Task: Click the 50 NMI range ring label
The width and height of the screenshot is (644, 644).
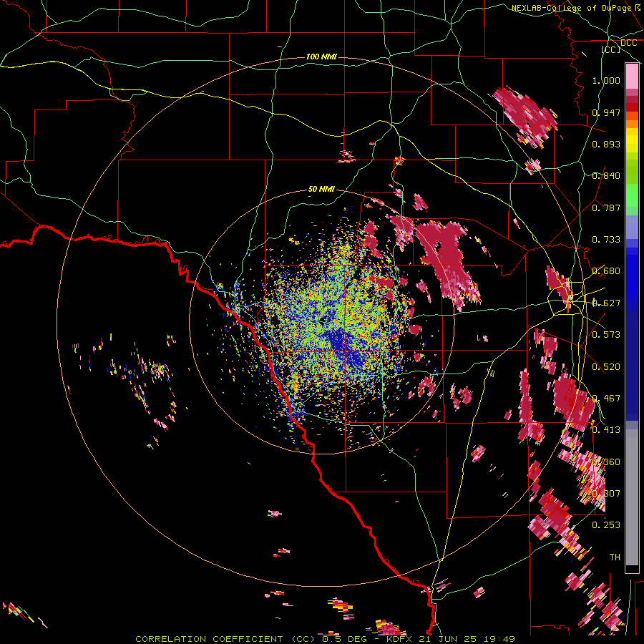Action: (x=321, y=189)
